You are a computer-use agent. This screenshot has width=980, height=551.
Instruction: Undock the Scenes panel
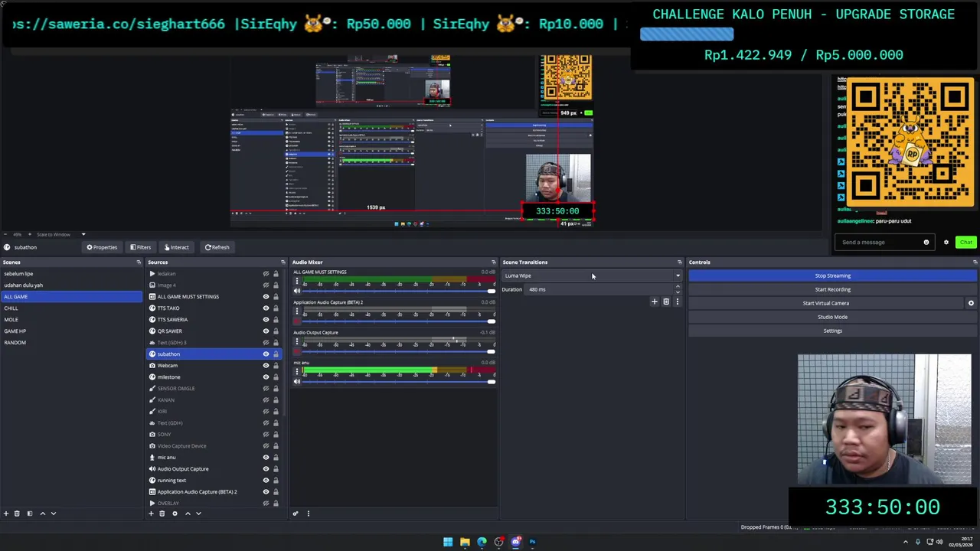coord(139,262)
